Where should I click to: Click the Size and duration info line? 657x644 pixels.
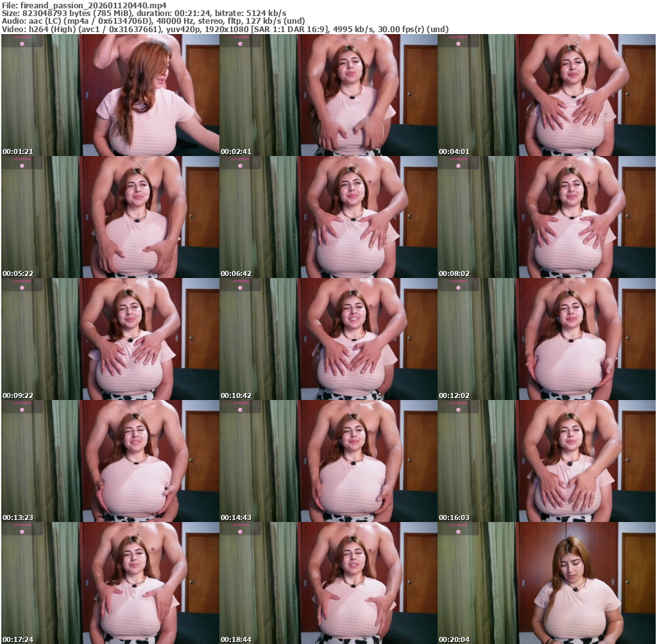click(144, 13)
